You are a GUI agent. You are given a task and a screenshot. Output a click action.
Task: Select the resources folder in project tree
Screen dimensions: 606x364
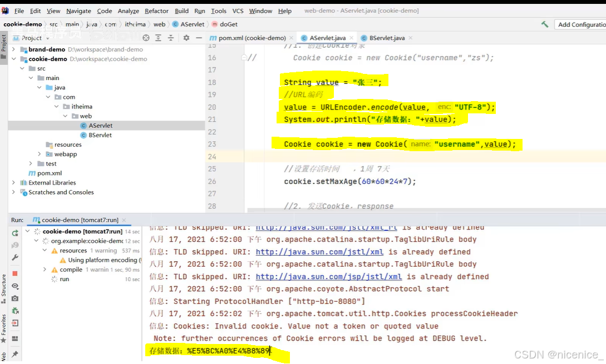tap(68, 144)
